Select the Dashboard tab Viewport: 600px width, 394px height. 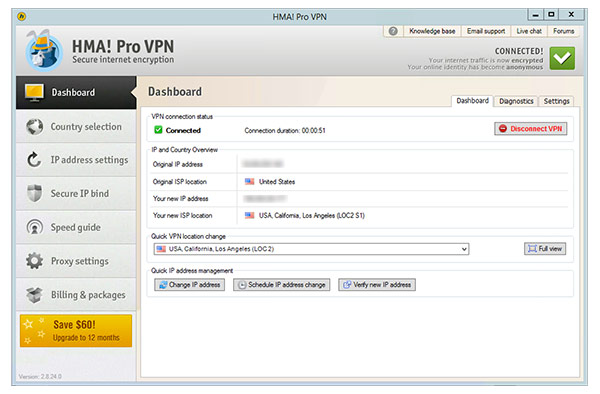(473, 101)
